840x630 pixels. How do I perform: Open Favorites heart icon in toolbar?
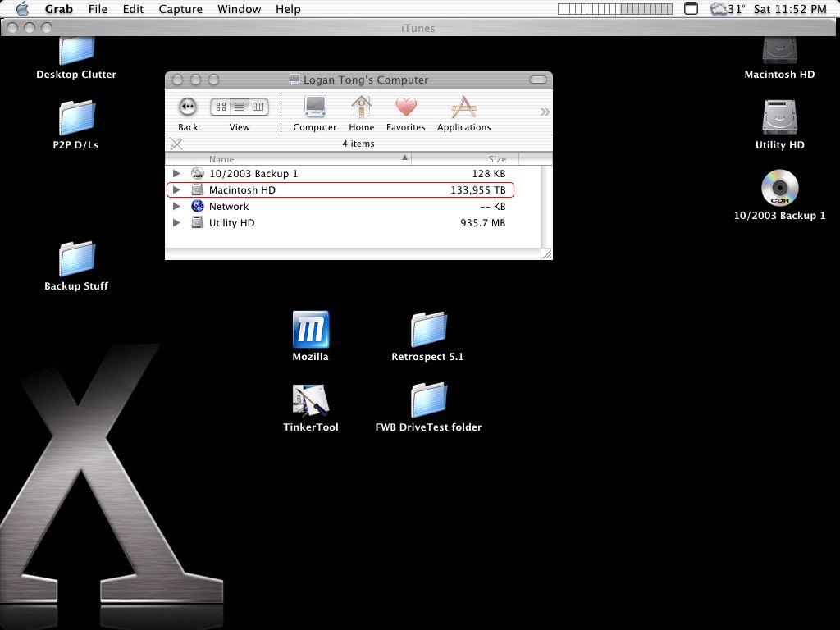coord(406,107)
